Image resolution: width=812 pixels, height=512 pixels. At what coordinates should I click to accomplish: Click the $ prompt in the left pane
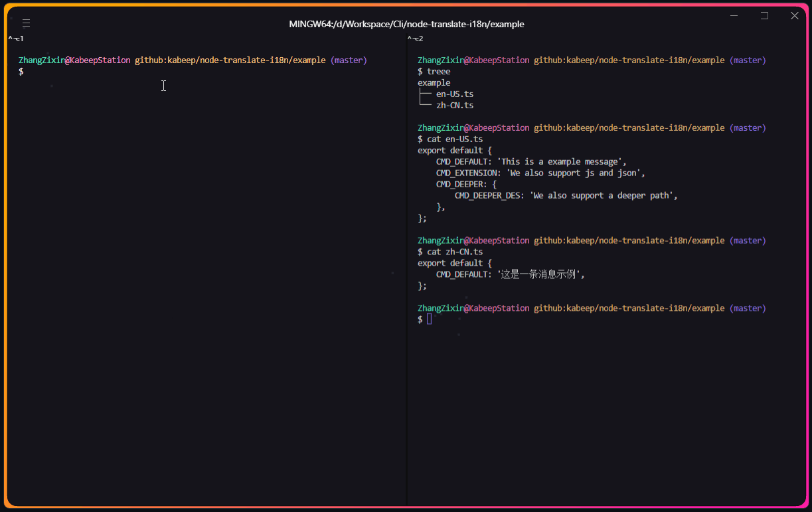21,72
